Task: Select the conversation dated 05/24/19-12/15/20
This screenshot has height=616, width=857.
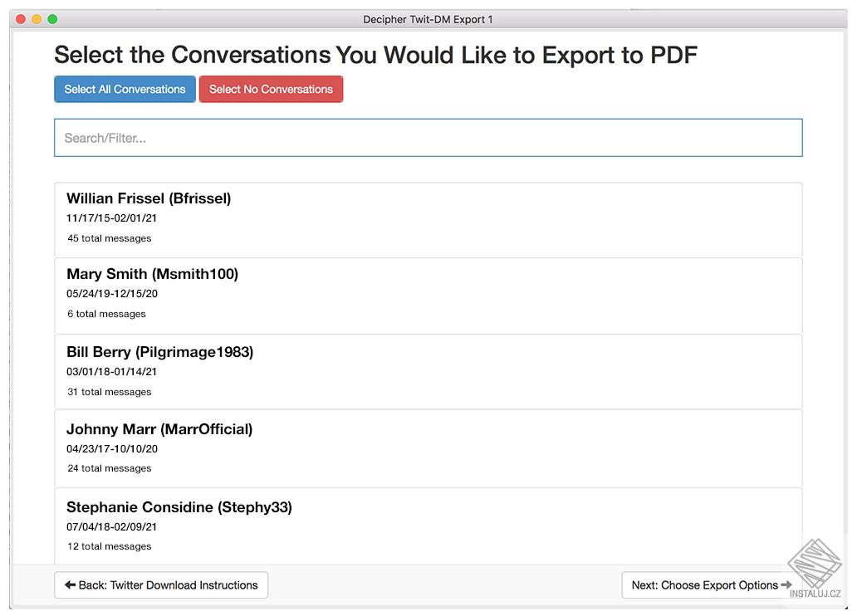Action: pos(428,294)
